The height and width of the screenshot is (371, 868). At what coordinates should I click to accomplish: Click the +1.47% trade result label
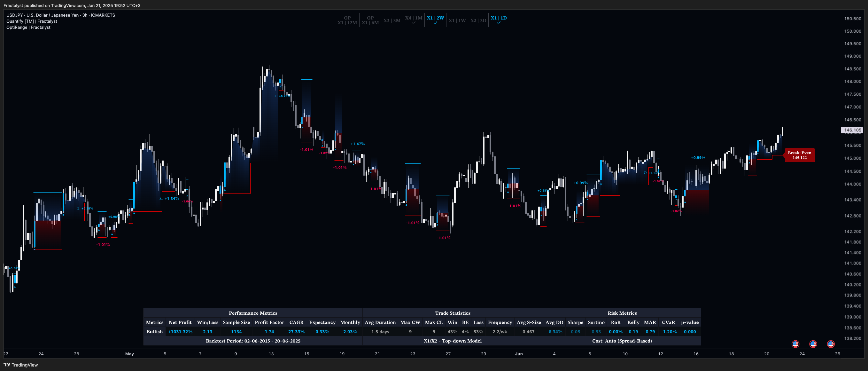[x=358, y=144]
